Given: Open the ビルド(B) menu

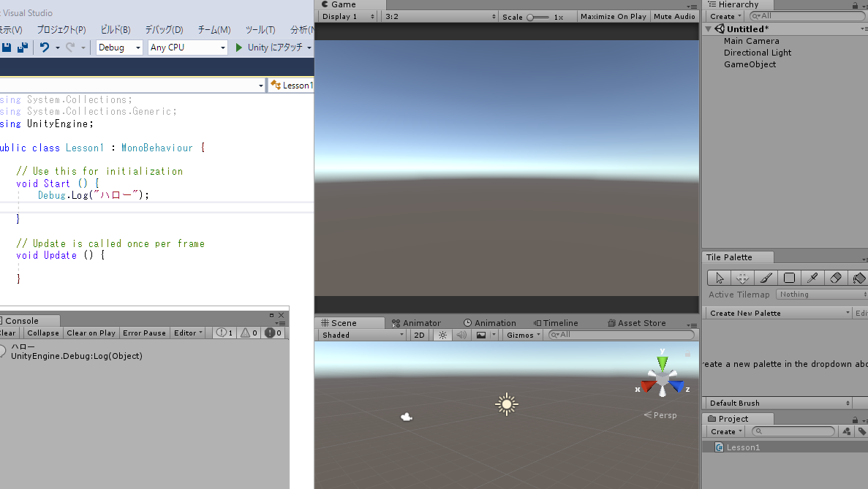Looking at the screenshot, I should point(115,30).
